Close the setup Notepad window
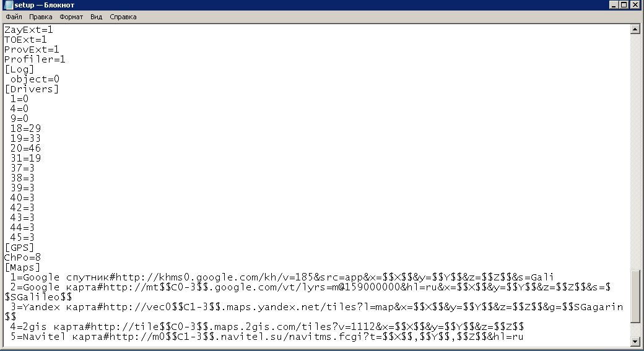 click(635, 5)
